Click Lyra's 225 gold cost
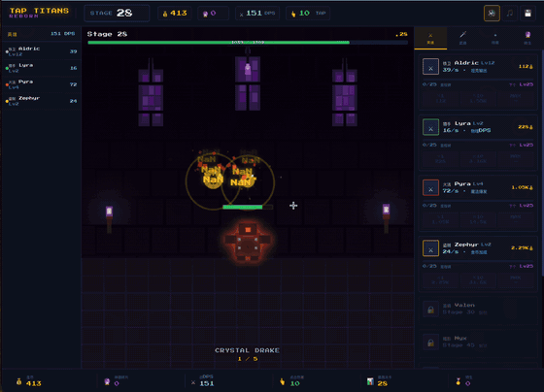This screenshot has height=392, width=544. 526,127
